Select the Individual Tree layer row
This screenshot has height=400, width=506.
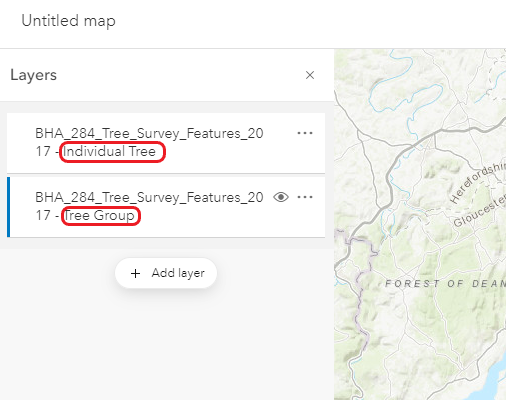[x=166, y=143]
